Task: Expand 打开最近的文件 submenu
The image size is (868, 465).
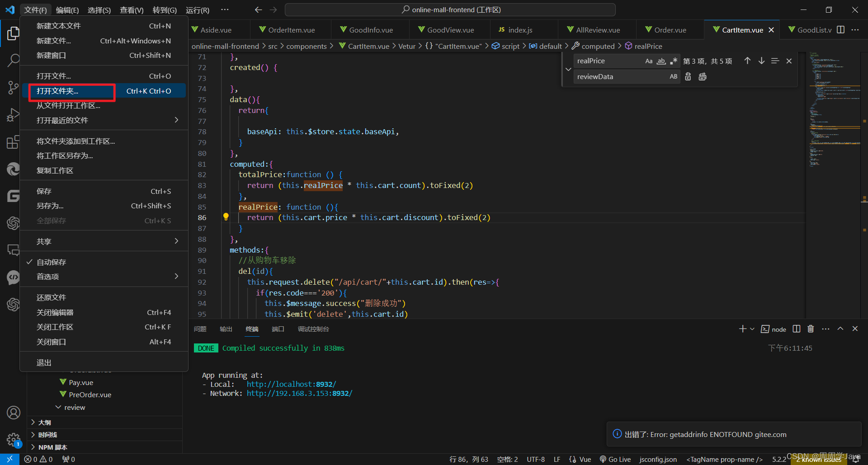Action: click(104, 120)
